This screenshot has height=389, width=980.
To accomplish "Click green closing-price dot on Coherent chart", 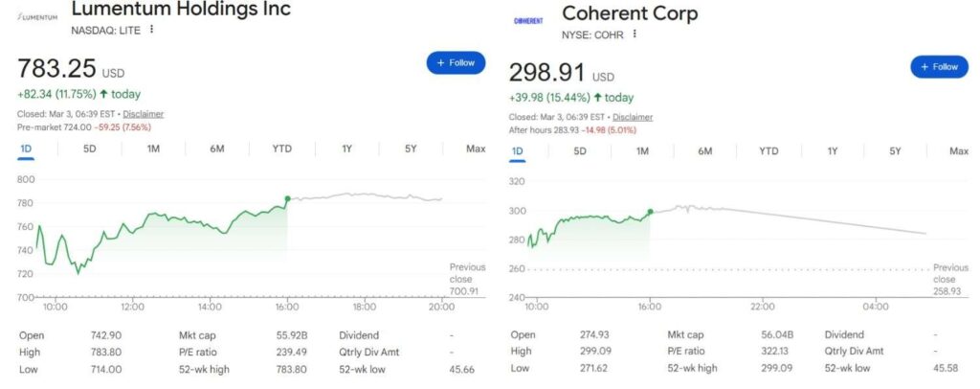I will coord(650,212).
